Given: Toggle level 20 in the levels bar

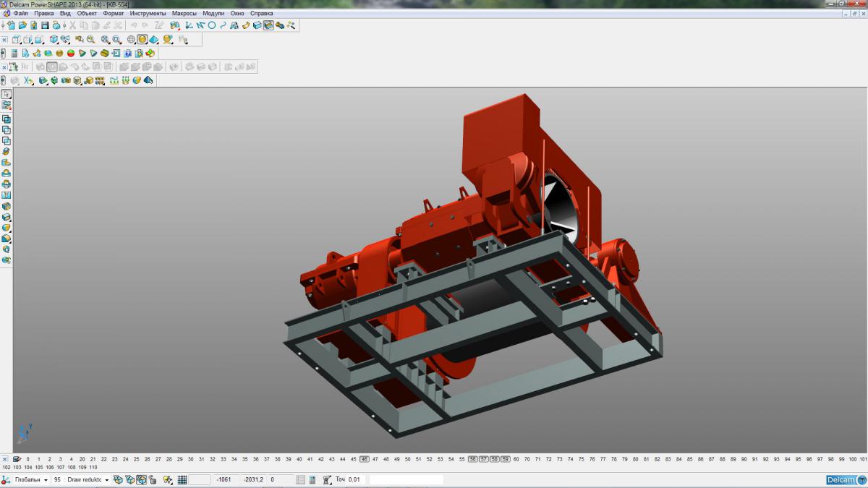Looking at the screenshot, I should [82, 459].
